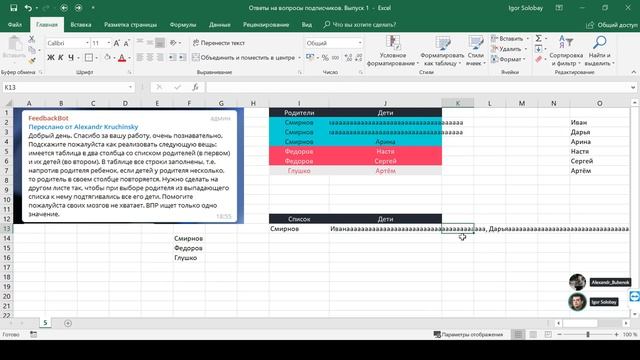
Task: Toggle italic formatting (К)
Action: 60,58
